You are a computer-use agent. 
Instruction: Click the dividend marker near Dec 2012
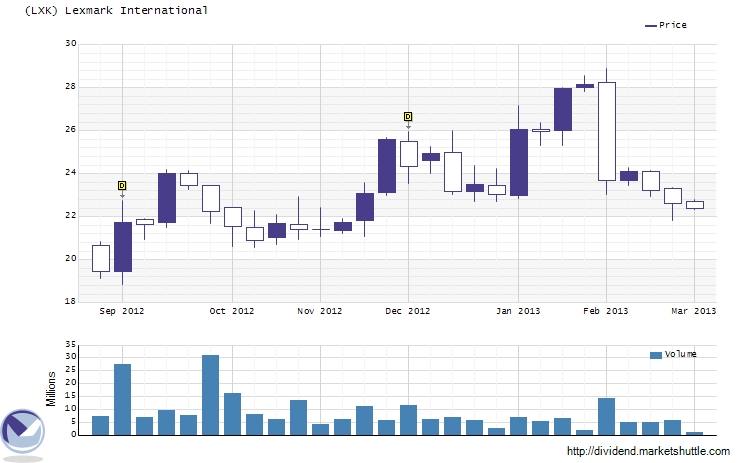coord(408,116)
